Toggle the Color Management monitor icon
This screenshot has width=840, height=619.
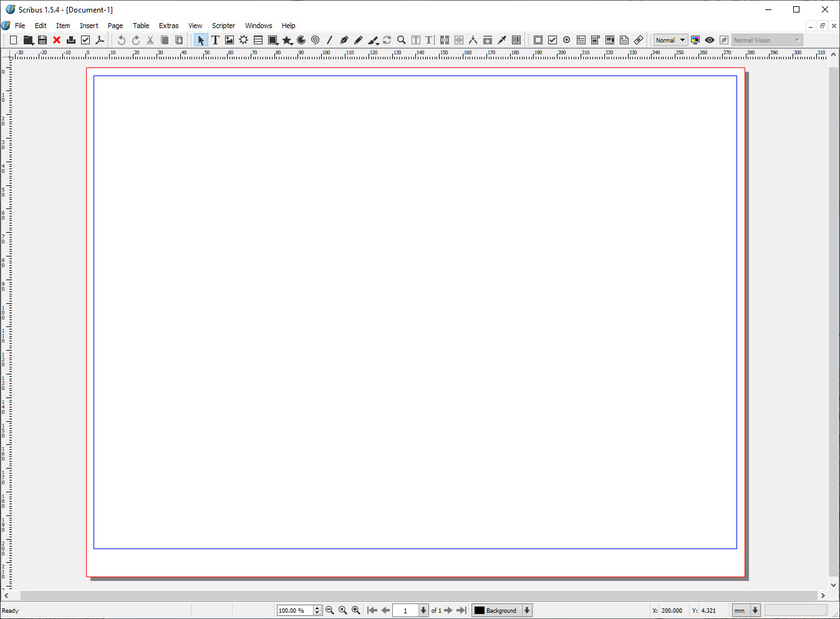pyautogui.click(x=695, y=40)
